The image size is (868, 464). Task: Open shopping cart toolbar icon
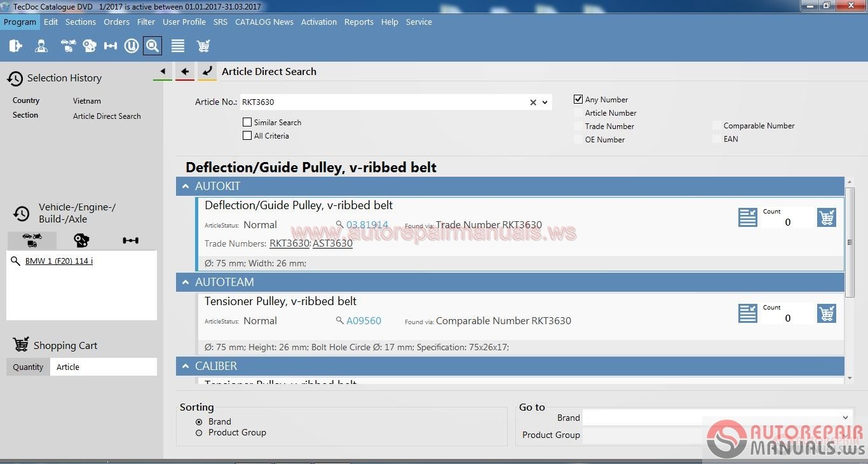coord(203,46)
